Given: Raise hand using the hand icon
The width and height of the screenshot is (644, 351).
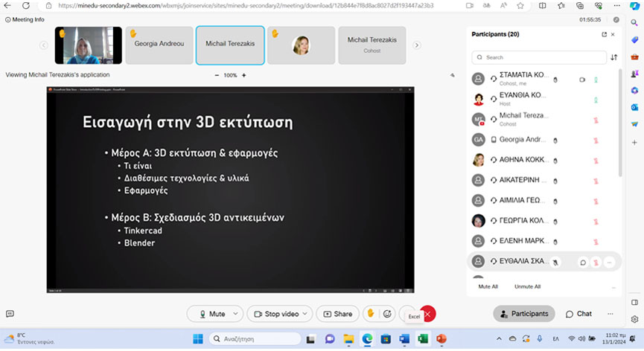Looking at the screenshot, I should tap(371, 314).
